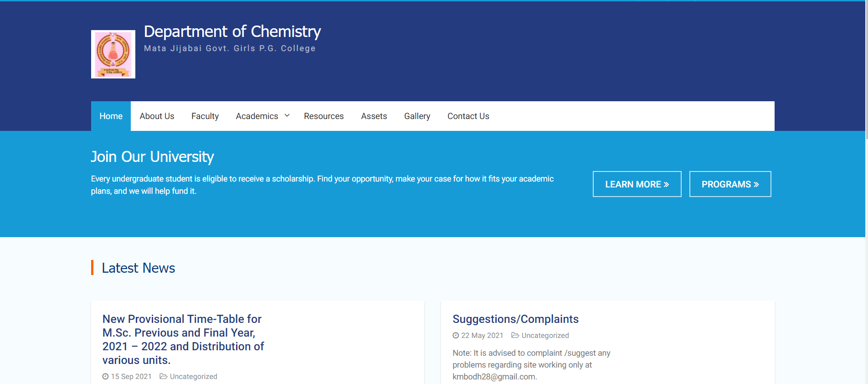View the Gallery page
This screenshot has width=868, height=384.
point(417,116)
